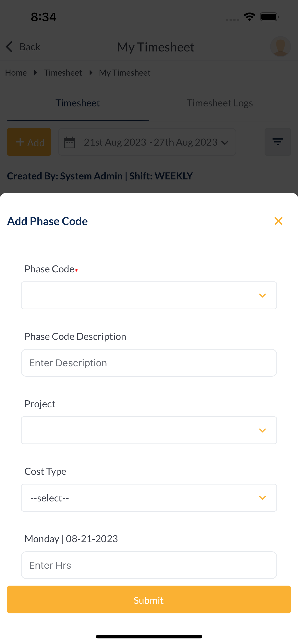Go to Home breadcrumb link
The height and width of the screenshot is (644, 298).
[16, 73]
